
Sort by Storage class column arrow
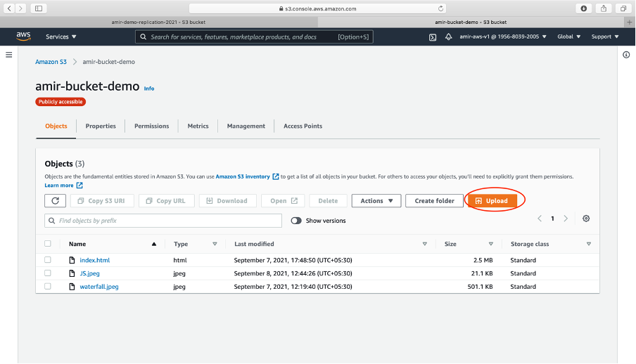click(x=589, y=244)
